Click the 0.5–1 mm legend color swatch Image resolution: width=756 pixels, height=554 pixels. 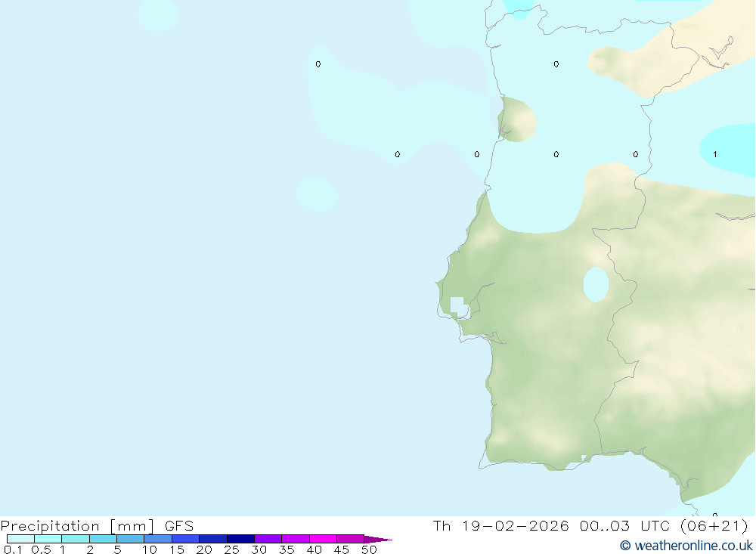click(x=48, y=539)
